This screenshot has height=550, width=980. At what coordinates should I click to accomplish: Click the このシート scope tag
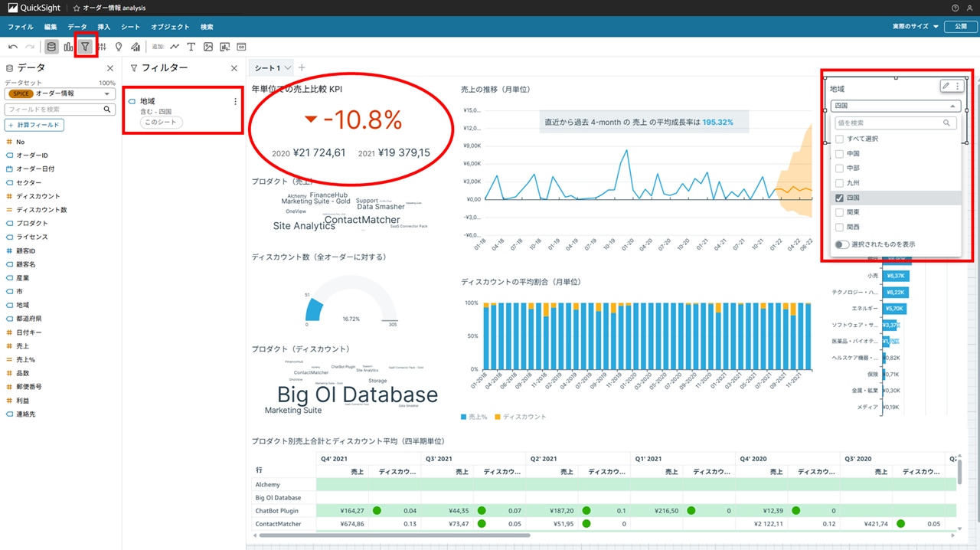(161, 123)
